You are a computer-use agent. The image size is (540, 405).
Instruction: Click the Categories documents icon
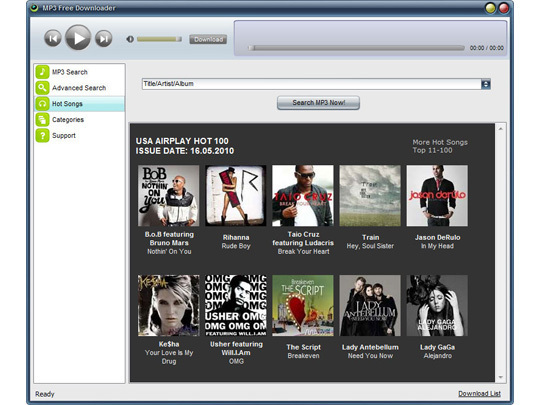click(x=42, y=120)
